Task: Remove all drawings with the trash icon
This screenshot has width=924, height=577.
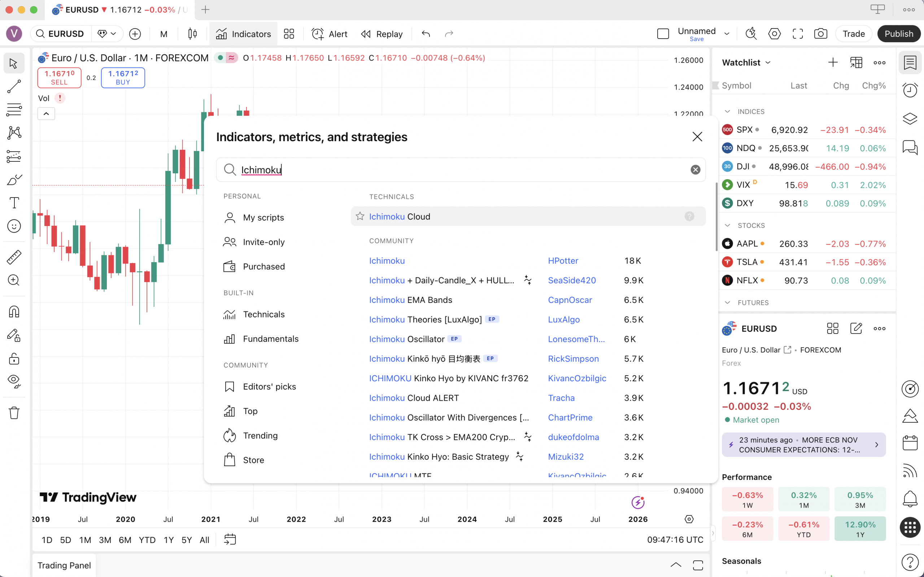Action: 14,412
